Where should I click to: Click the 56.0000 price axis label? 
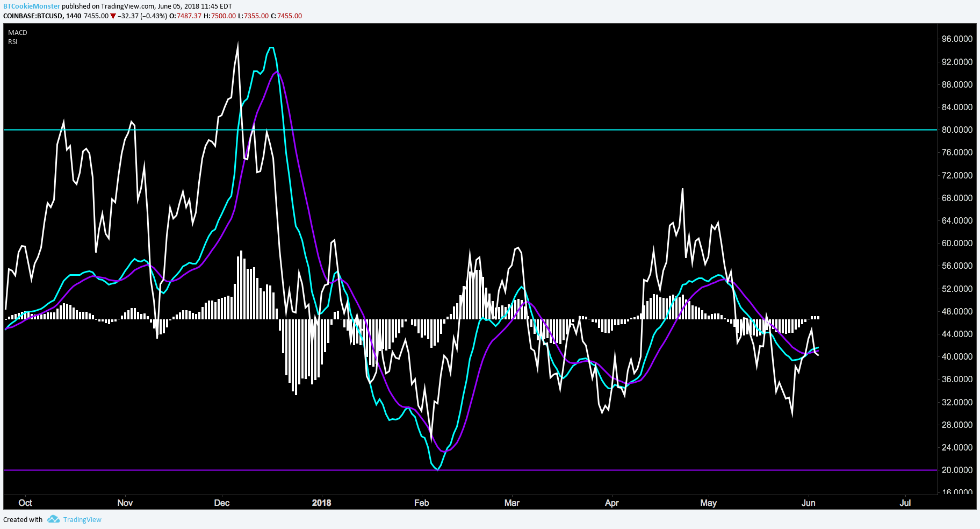957,266
